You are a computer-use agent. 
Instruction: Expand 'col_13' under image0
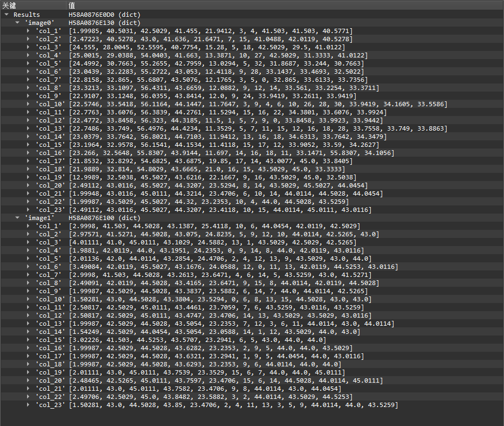point(28,128)
